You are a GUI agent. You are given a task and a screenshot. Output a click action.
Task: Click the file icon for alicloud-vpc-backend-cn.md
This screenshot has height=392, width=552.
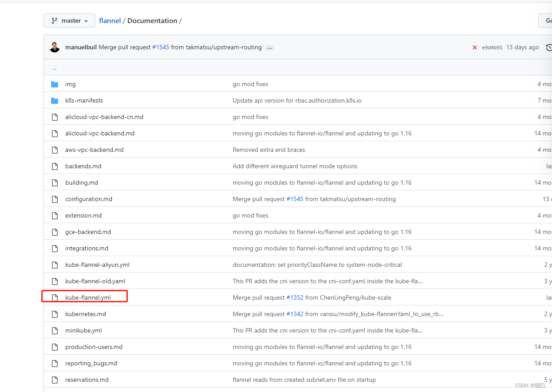pos(55,117)
